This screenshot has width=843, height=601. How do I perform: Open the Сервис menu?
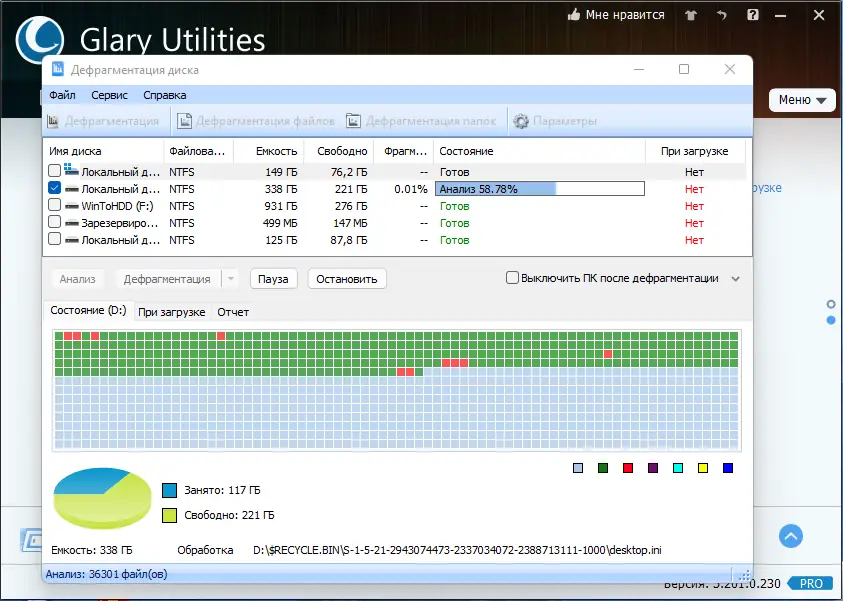(109, 95)
